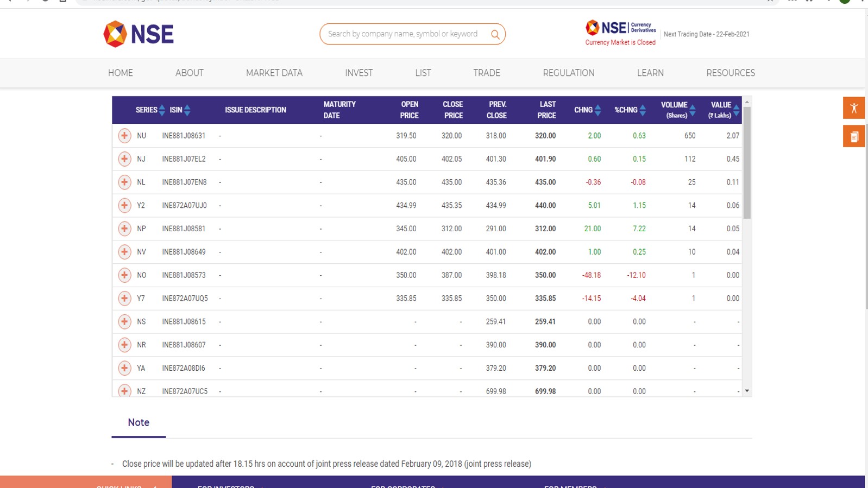Click ISIN INE881J07EL2 cell

click(x=184, y=159)
